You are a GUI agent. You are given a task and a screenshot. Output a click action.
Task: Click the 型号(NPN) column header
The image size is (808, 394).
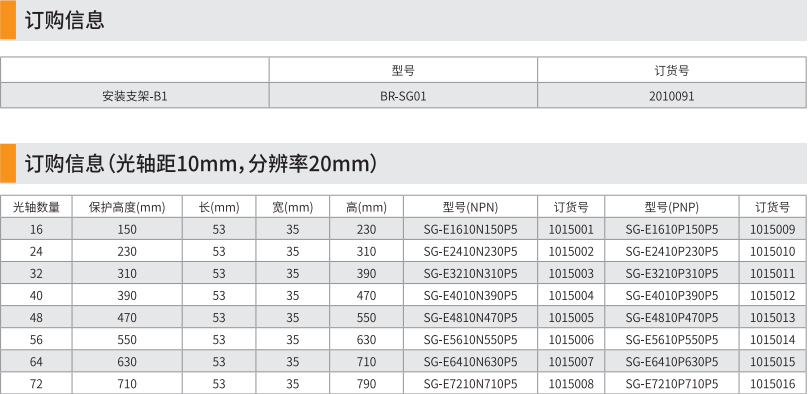[x=470, y=208]
